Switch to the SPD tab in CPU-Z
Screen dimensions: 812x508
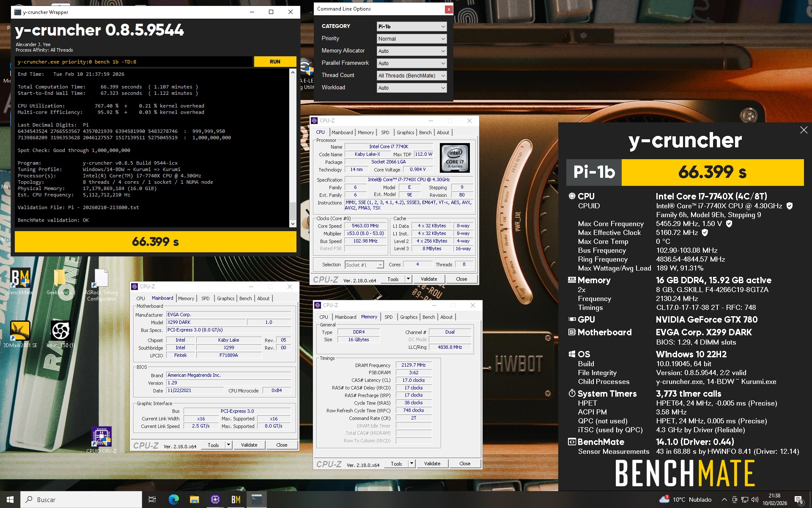[x=385, y=133]
